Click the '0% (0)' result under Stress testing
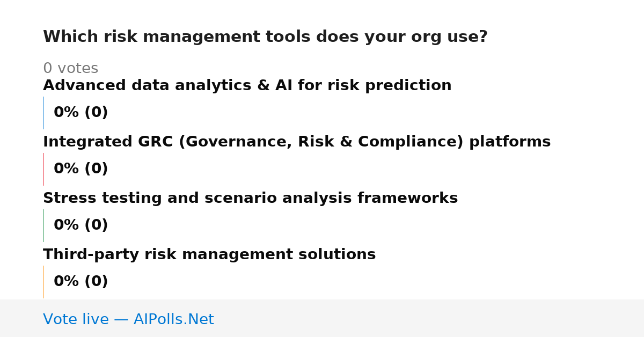Screen dimensions: 644x337 pos(80,225)
